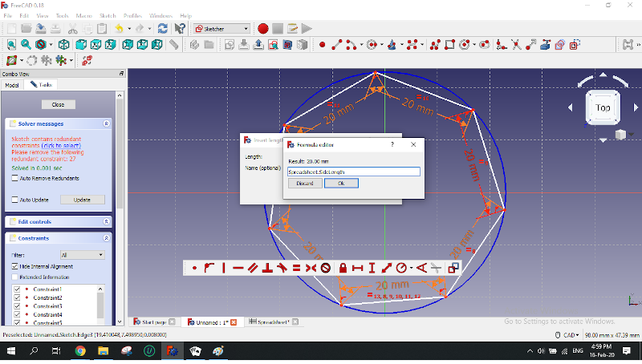The width and height of the screenshot is (642, 364).
Task: Click the 'click to select' link
Action: coord(61,146)
